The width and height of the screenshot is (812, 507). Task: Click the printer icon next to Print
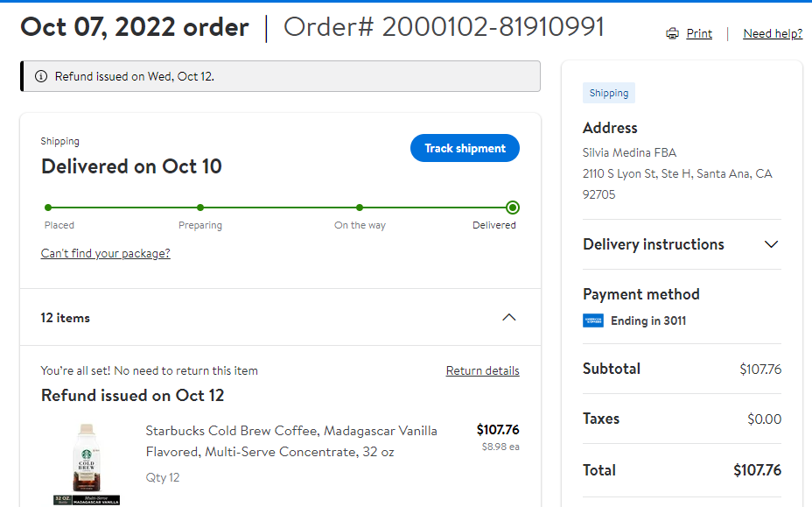672,33
